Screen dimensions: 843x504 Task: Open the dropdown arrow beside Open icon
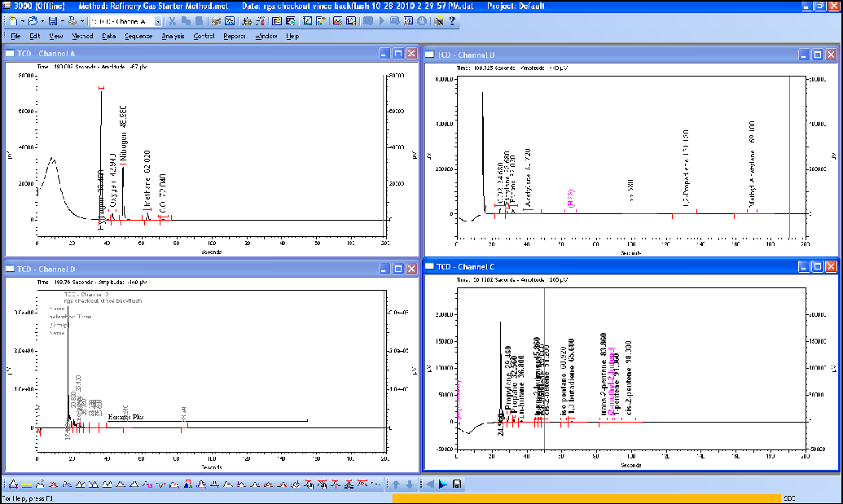point(42,21)
